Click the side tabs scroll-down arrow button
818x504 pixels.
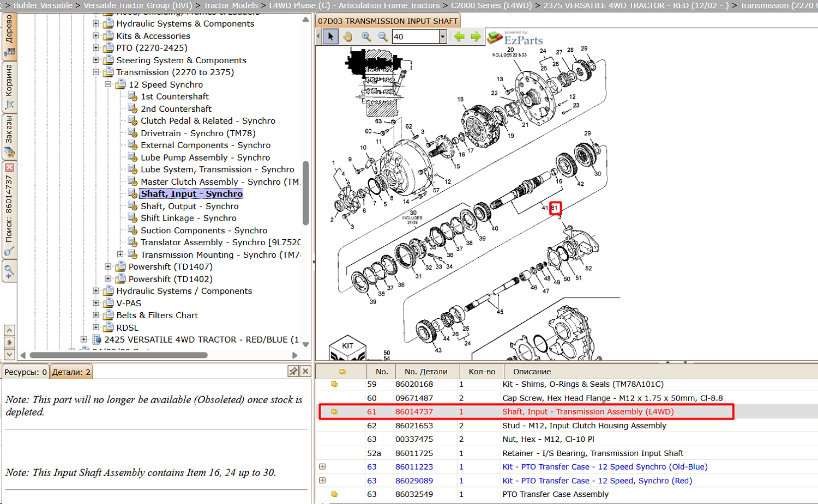tap(9, 355)
